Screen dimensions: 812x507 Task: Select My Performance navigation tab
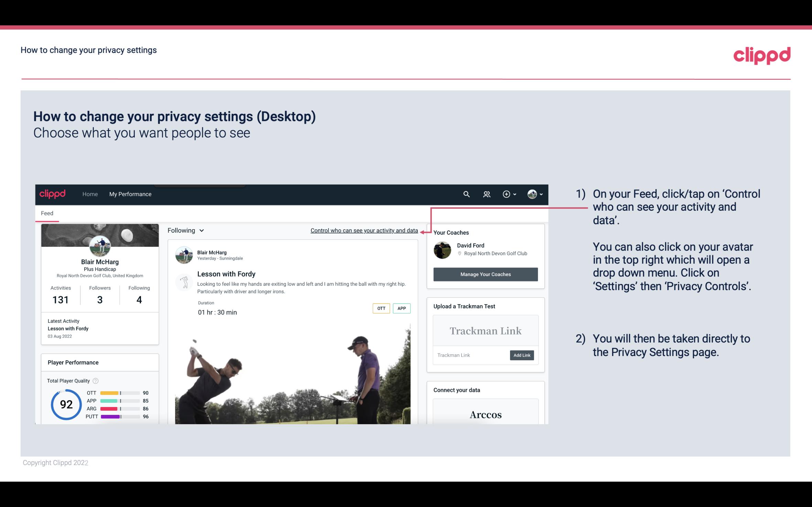(130, 193)
